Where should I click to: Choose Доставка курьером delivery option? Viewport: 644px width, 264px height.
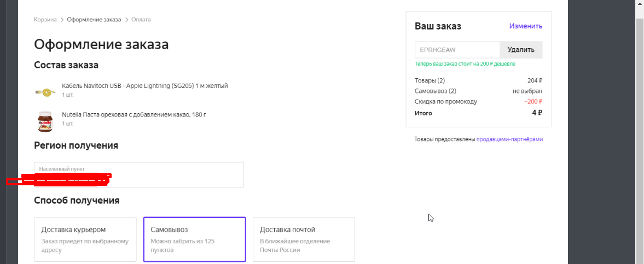coord(85,239)
